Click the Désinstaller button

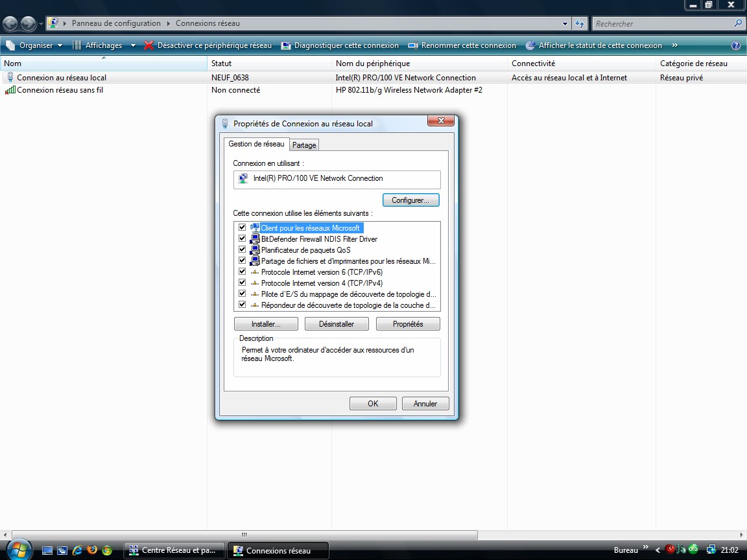(337, 324)
